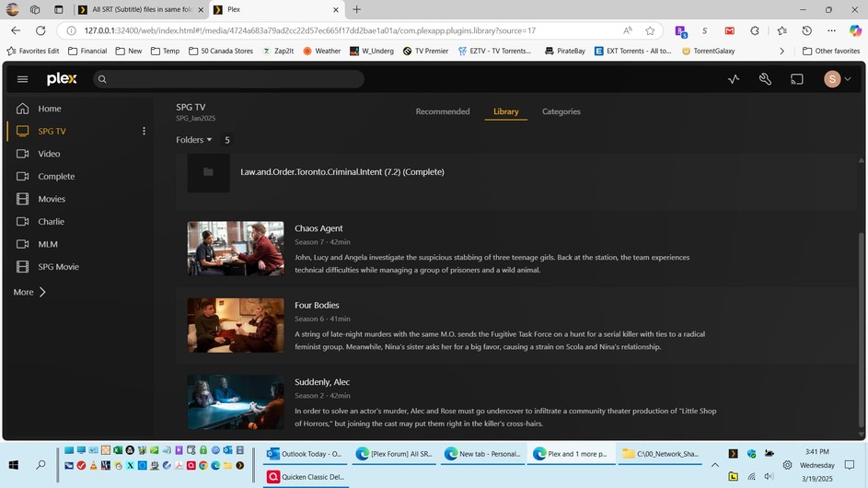This screenshot has height=488, width=868.
Task: Open Windows taskbar search
Action: pyautogui.click(x=41, y=465)
